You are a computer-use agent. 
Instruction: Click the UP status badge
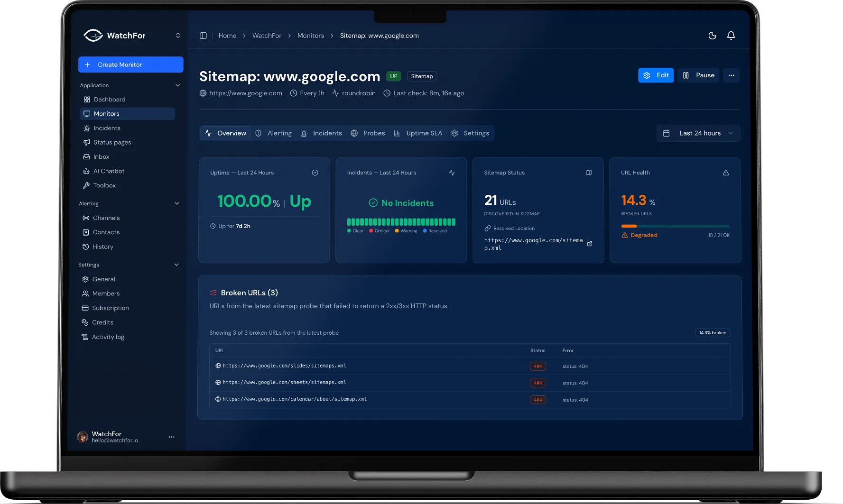tap(394, 76)
